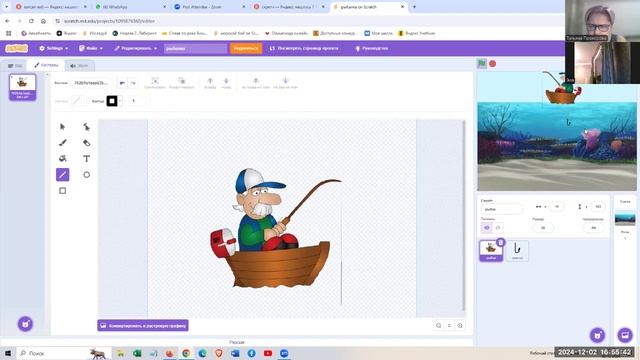Screen dimensions: 640x360
Task: Select the Rectangle tool
Action: tap(62, 191)
